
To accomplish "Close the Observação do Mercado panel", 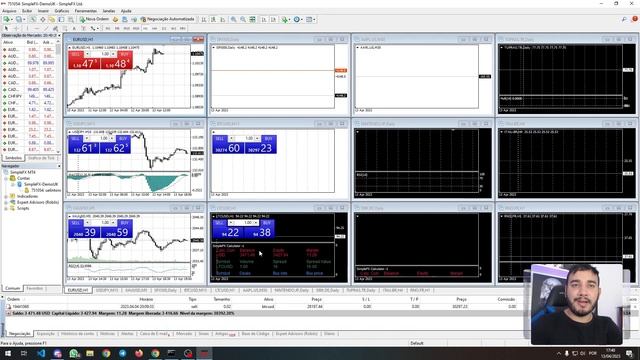I will click(x=59, y=36).
